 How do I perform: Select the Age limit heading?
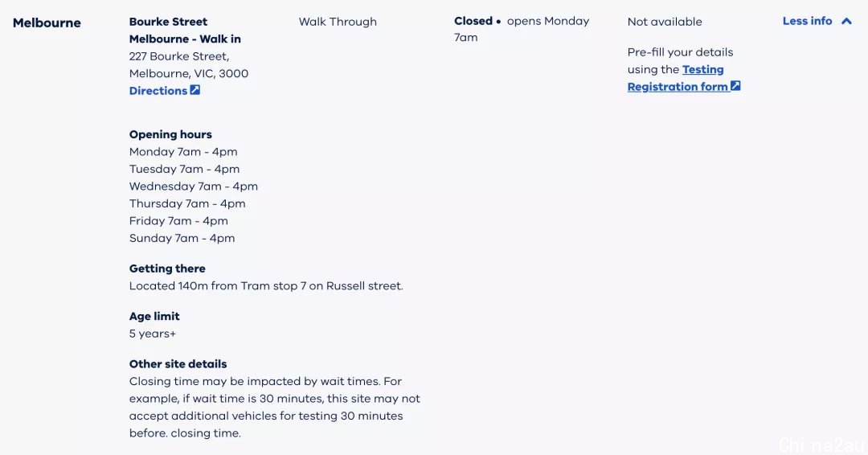pyautogui.click(x=154, y=316)
